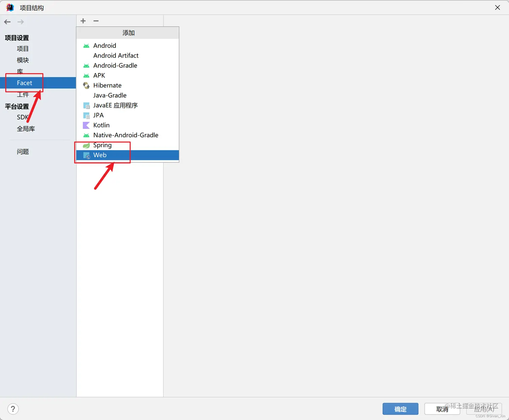This screenshot has width=509, height=420.
Task: Click the Native-Android-Gradle icon
Action: pos(86,135)
